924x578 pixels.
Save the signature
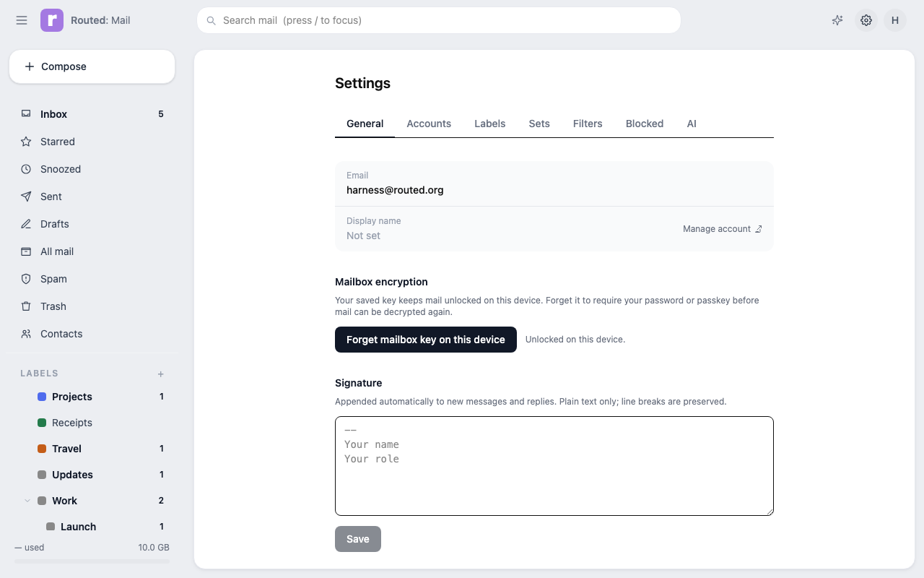(x=358, y=539)
